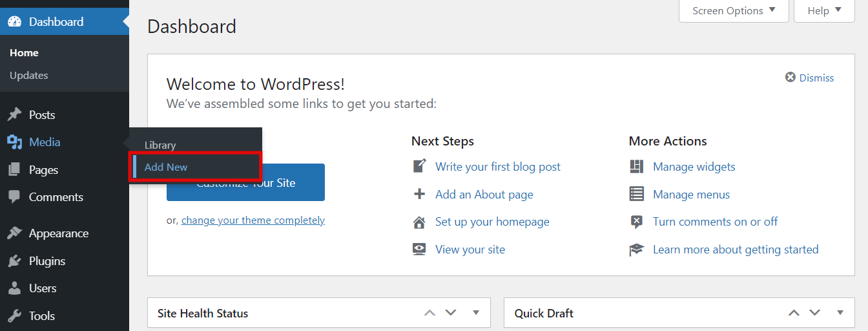868x331 pixels.
Task: Click the Posts pushpin icon in sidebar
Action: (x=14, y=115)
